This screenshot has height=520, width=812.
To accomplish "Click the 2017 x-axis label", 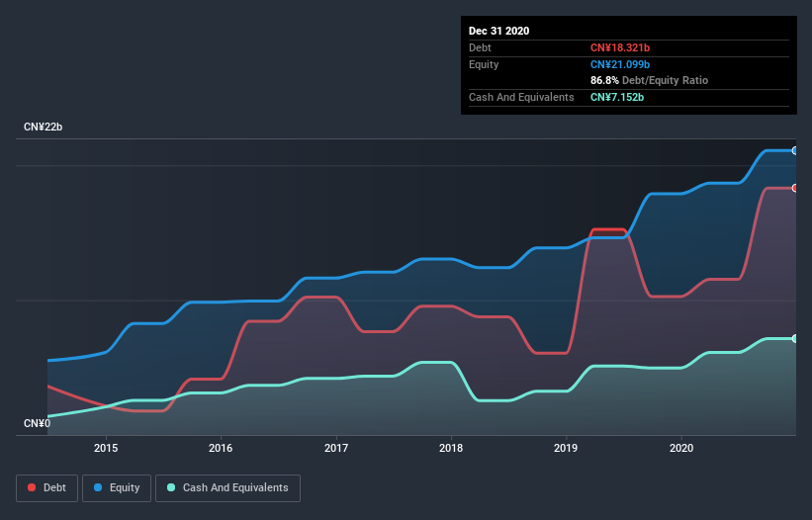I will 336,448.
